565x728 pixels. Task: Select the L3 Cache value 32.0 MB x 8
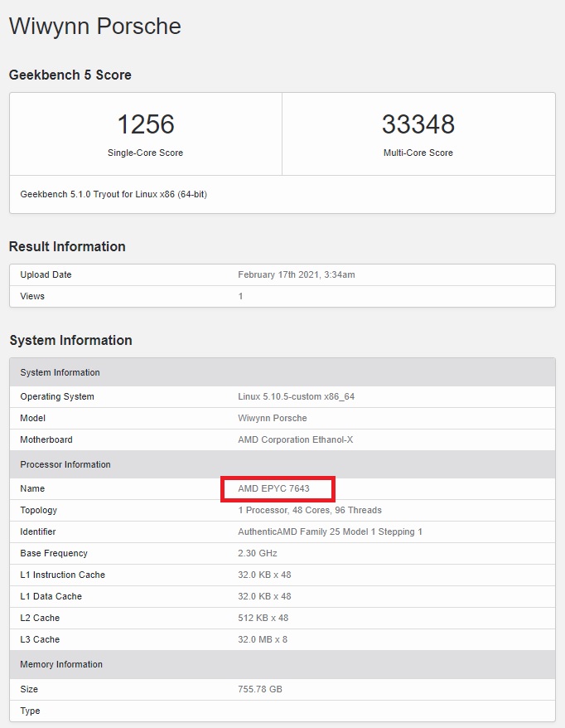(264, 639)
